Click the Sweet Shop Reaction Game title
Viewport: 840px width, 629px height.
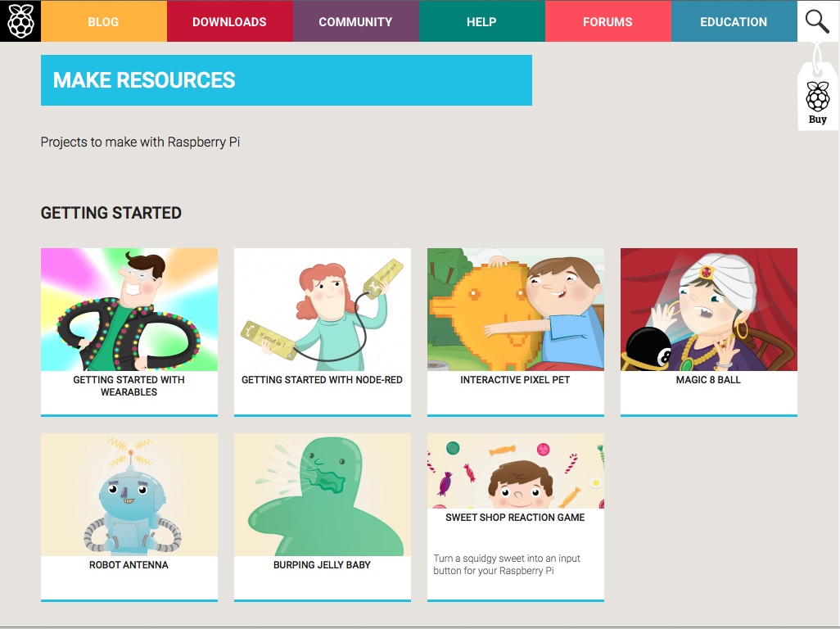(x=515, y=518)
